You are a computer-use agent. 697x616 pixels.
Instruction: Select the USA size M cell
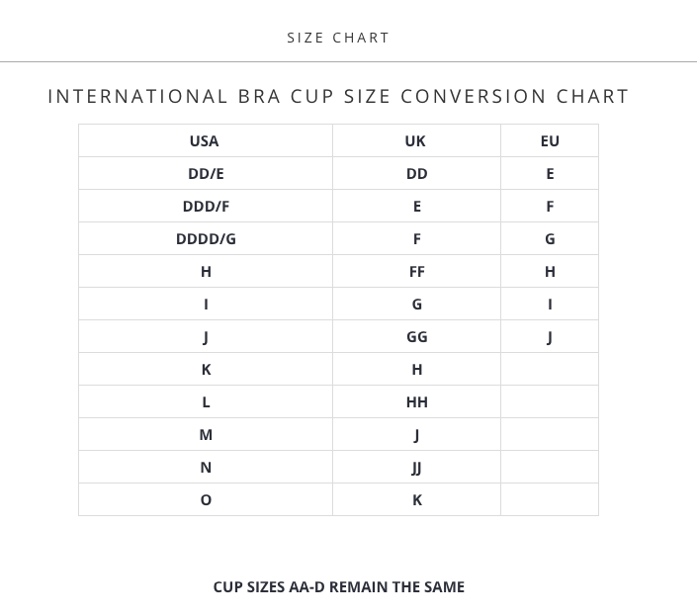[x=206, y=434]
